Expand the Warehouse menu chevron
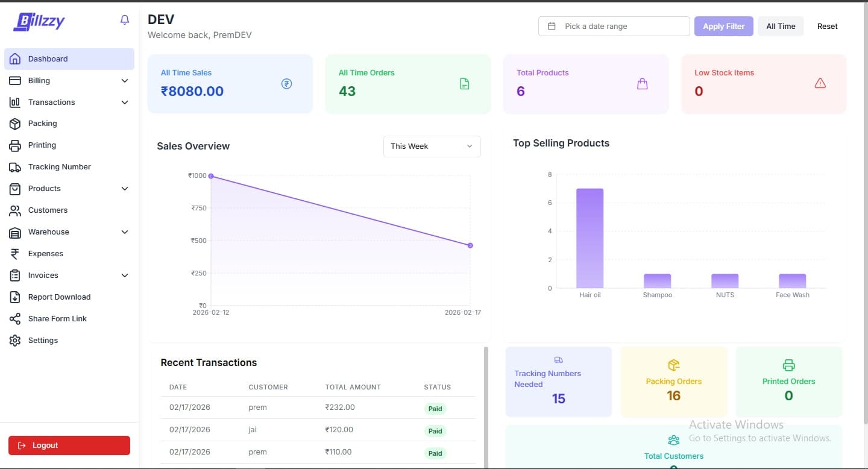This screenshot has width=868, height=469. (125, 232)
